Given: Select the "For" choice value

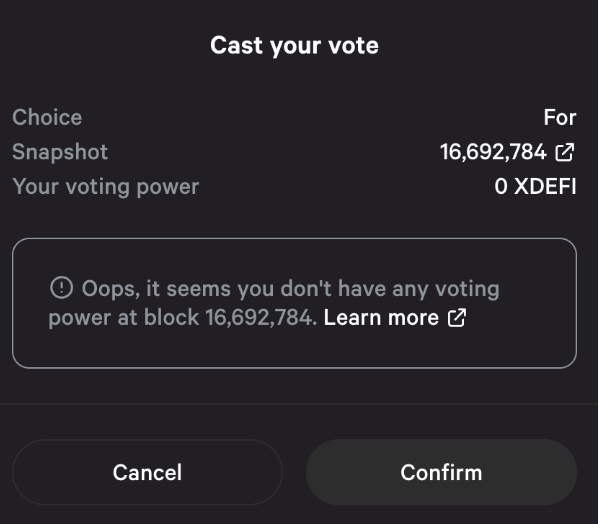Looking at the screenshot, I should [x=560, y=117].
